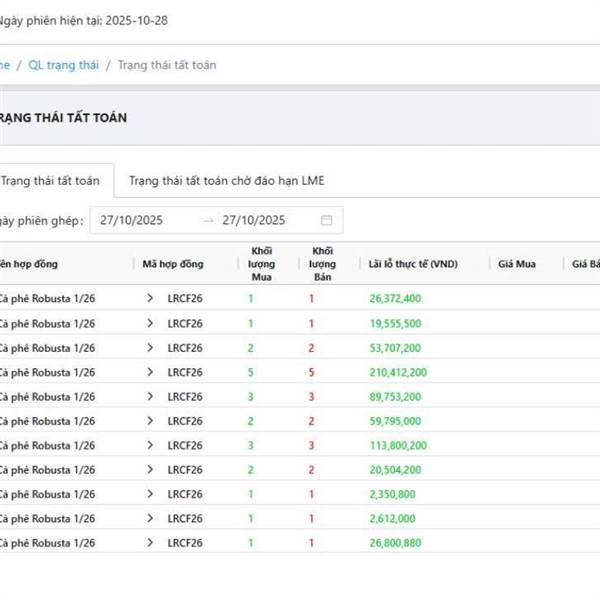The height and width of the screenshot is (600, 600).
Task: Click the Khối lượng Mua column header
Action: [x=262, y=264]
